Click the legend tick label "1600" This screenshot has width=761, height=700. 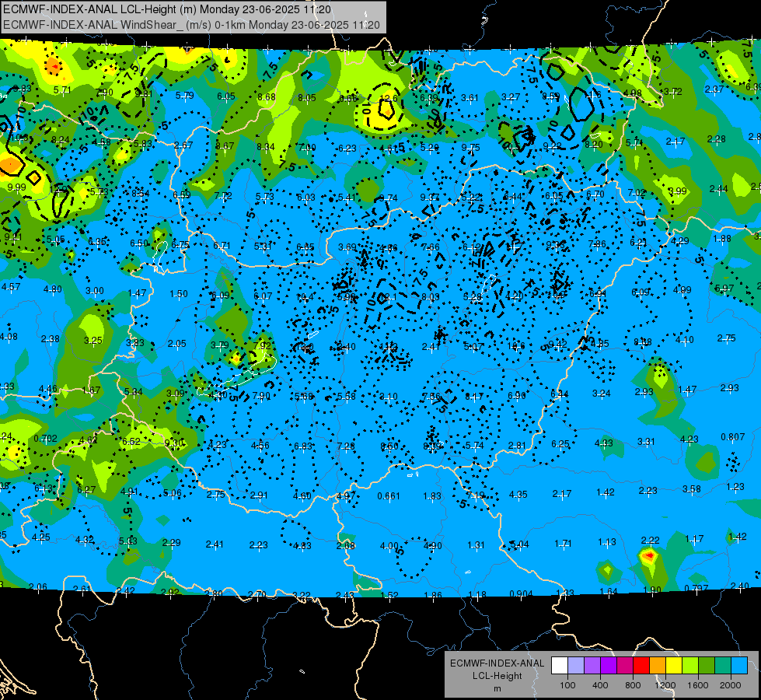698,685
